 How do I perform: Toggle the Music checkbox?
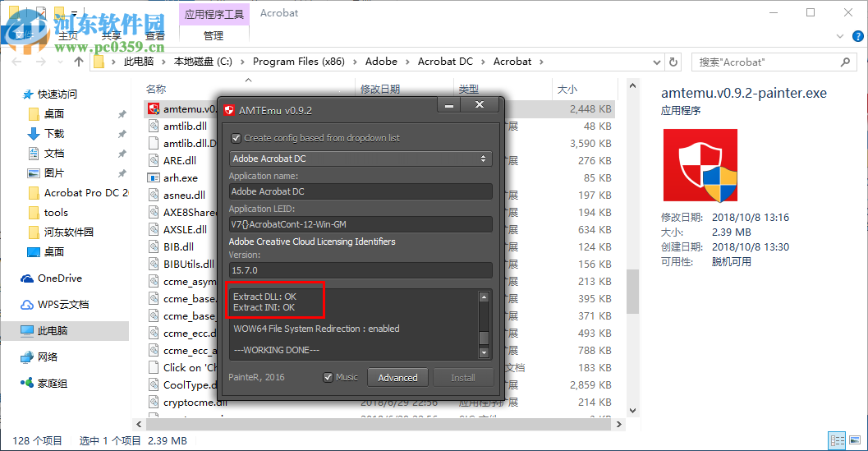(328, 377)
